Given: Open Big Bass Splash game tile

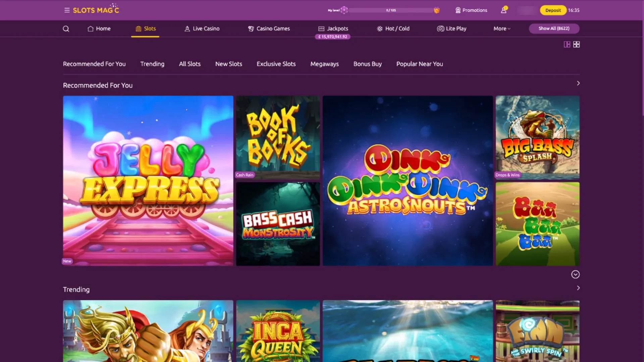Looking at the screenshot, I should [537, 137].
